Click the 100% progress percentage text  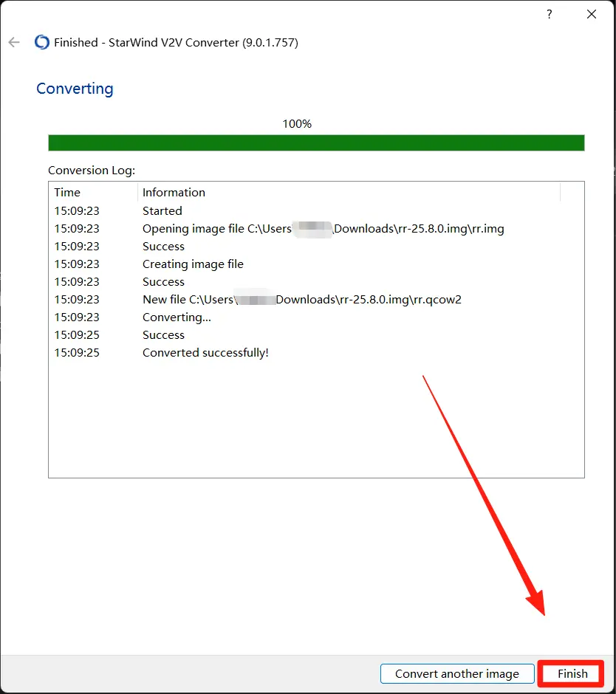297,124
